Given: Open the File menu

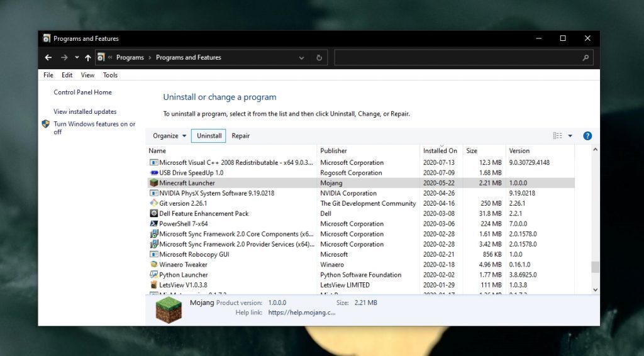Looking at the screenshot, I should point(48,75).
